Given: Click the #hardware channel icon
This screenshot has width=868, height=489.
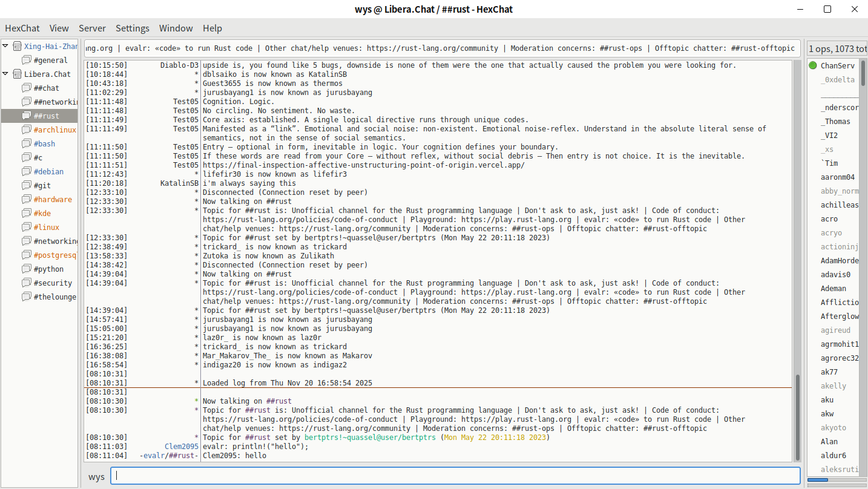Looking at the screenshot, I should 27,199.
